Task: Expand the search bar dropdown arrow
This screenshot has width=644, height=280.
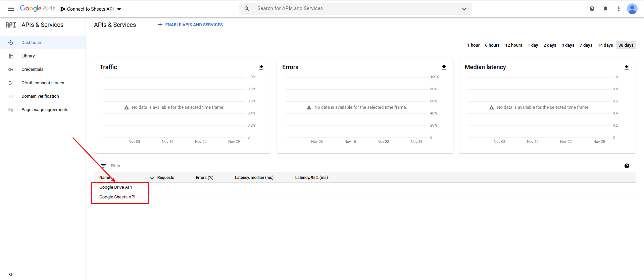Action: pos(464,9)
